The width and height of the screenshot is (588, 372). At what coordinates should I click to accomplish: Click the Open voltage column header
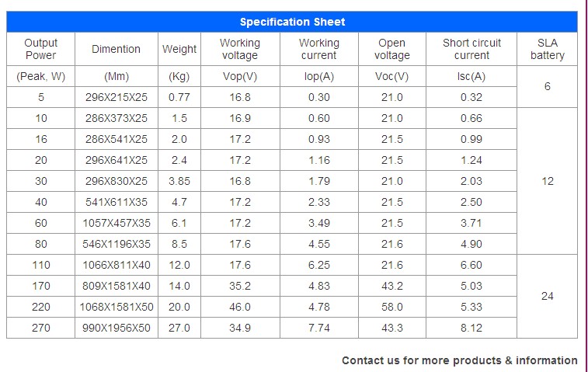[391, 49]
